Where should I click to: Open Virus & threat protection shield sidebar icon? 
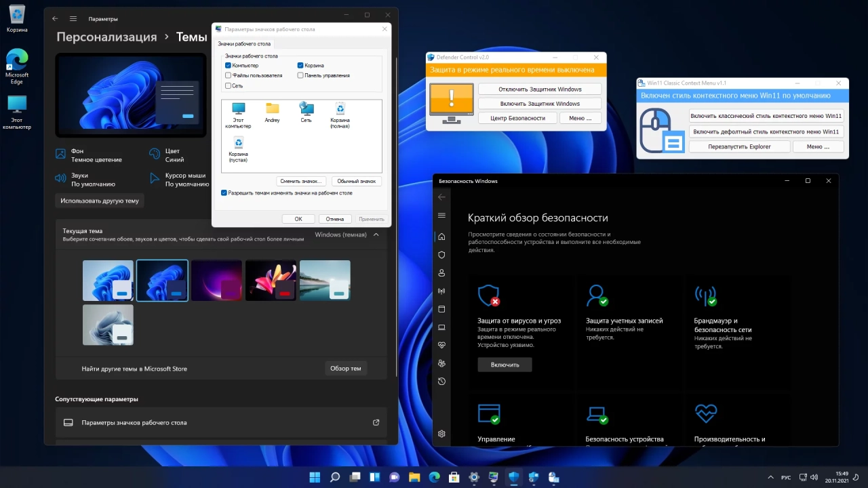tap(441, 255)
